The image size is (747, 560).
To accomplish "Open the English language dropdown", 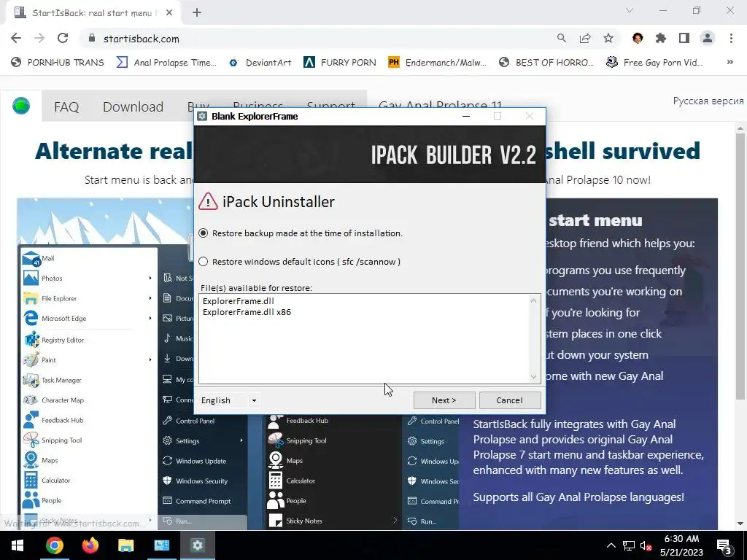I will 230,400.
